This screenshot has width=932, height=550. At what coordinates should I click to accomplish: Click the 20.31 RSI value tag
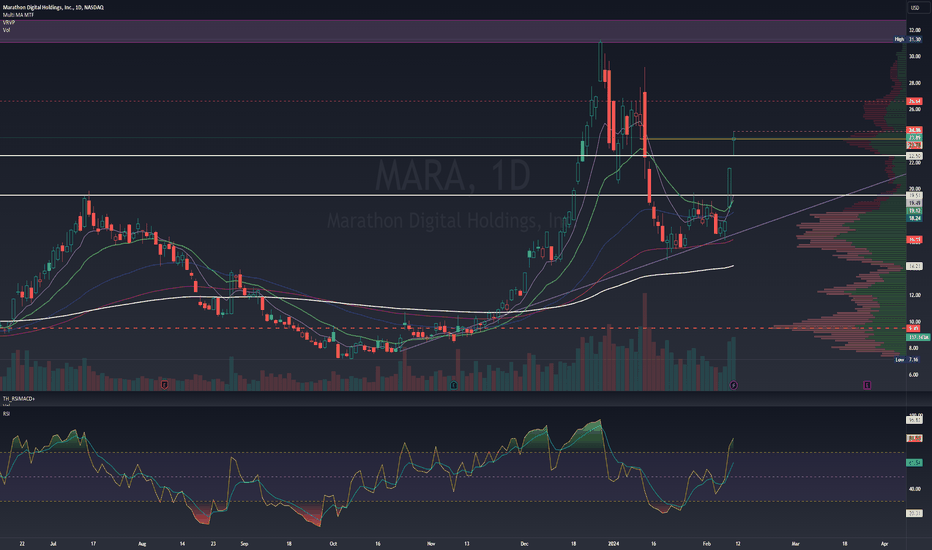(x=914, y=513)
